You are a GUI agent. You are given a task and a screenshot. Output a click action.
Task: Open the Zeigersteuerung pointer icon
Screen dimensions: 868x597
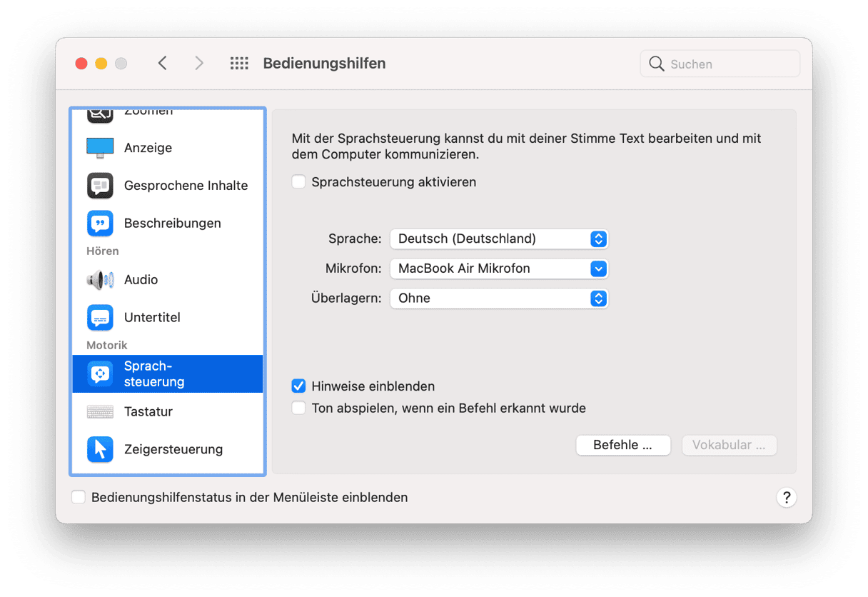pyautogui.click(x=100, y=449)
